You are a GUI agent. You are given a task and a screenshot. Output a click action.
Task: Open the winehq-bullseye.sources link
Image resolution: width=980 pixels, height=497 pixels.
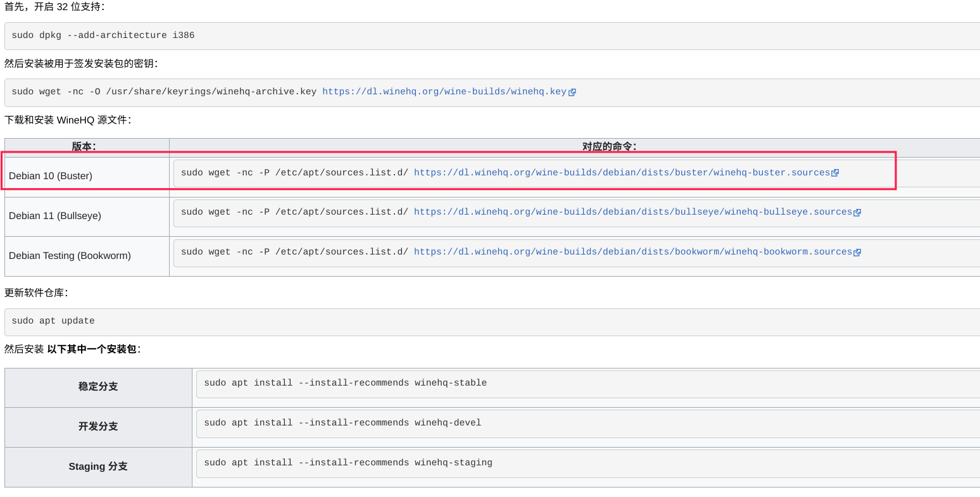pos(632,212)
